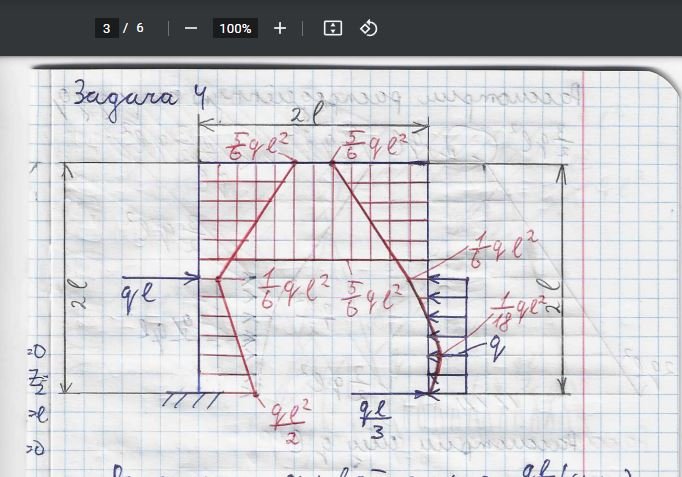Zoom out with the minus button
This screenshot has height=477, width=682.
click(x=191, y=28)
